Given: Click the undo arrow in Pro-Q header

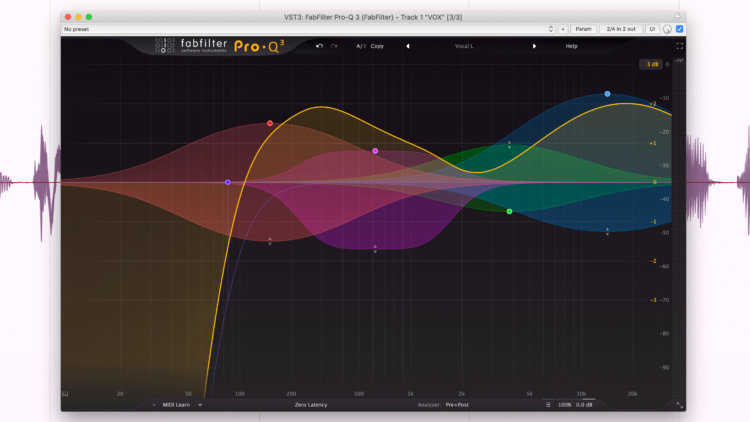Looking at the screenshot, I should [x=319, y=46].
